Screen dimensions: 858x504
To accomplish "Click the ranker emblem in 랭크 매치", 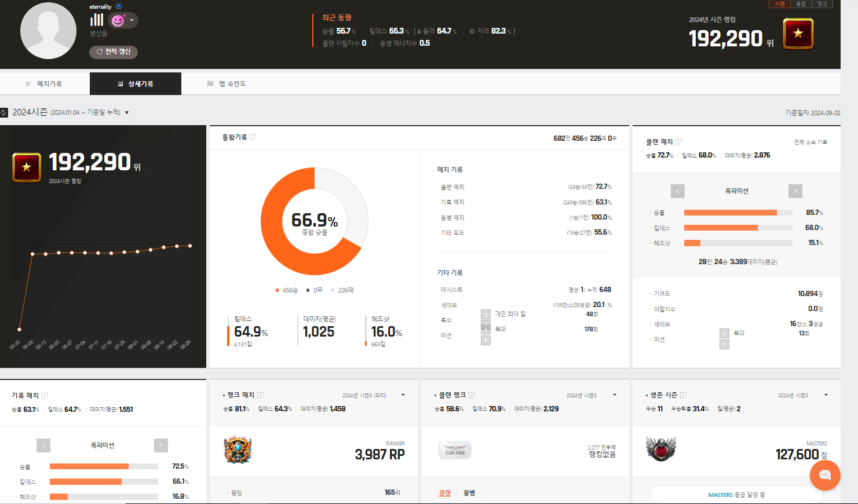I will click(238, 450).
